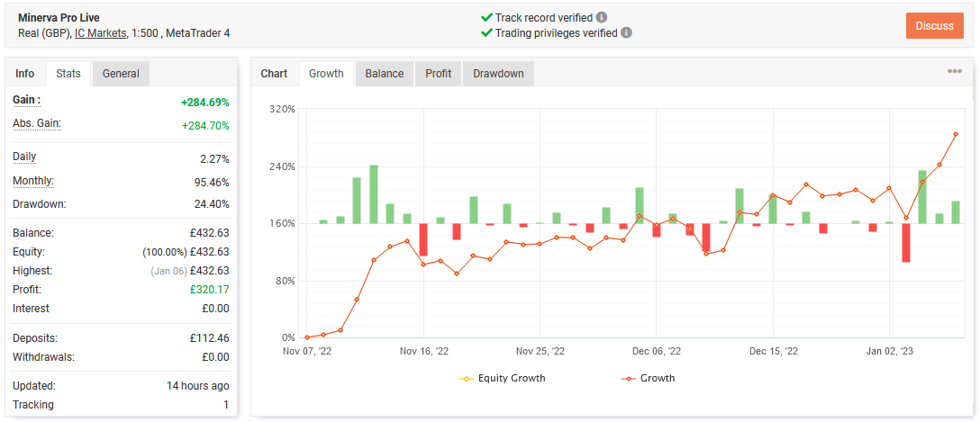
Task: Switch chart to Profit tab
Action: [x=439, y=74]
